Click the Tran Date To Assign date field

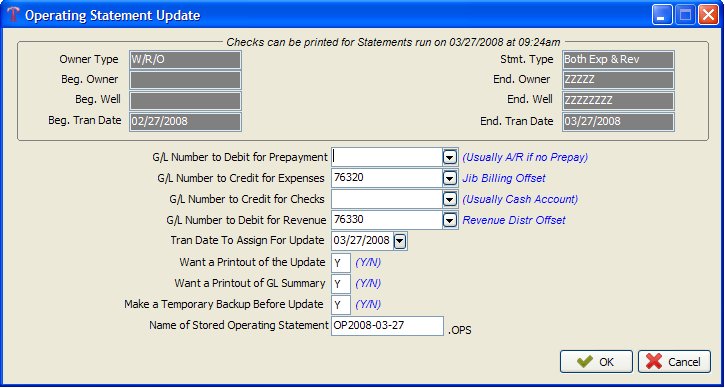coord(363,241)
